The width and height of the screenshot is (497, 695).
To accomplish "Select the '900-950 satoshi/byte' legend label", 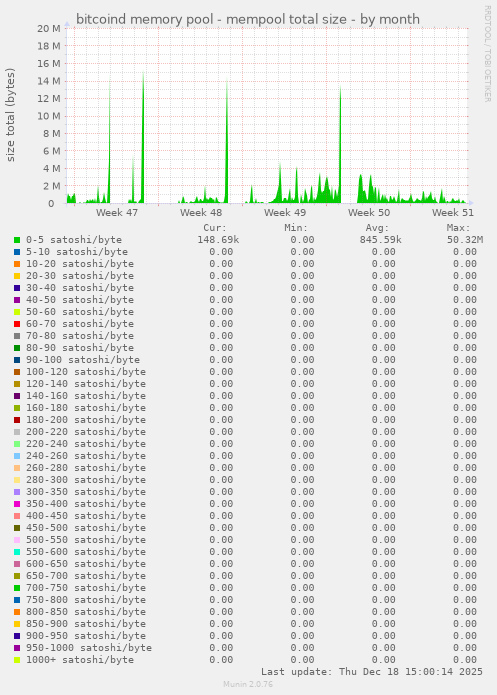I will pyautogui.click(x=86, y=636).
